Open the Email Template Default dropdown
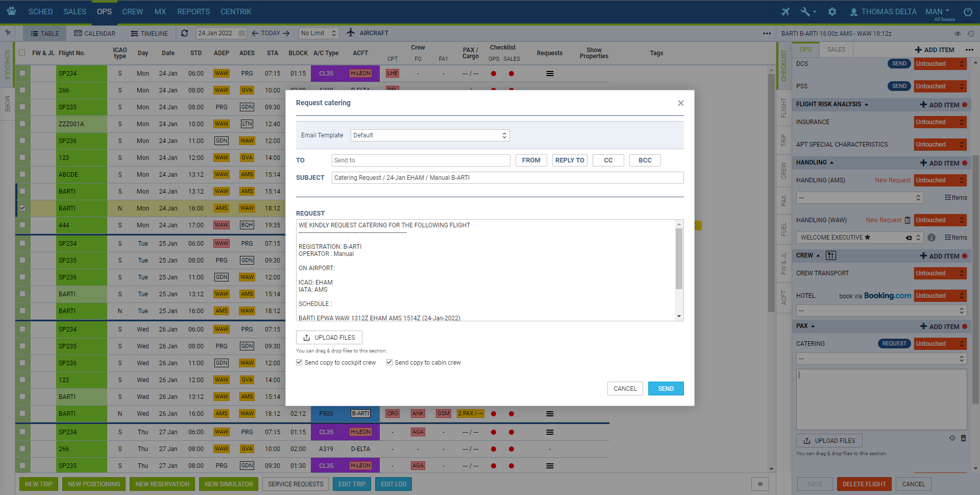This screenshot has width=980, height=495. 430,135
